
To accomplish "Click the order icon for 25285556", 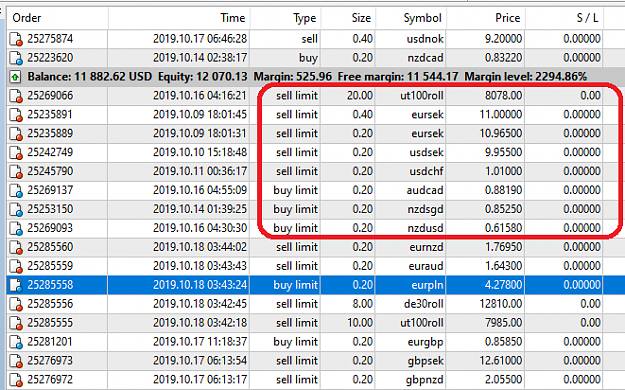I will (x=16, y=304).
